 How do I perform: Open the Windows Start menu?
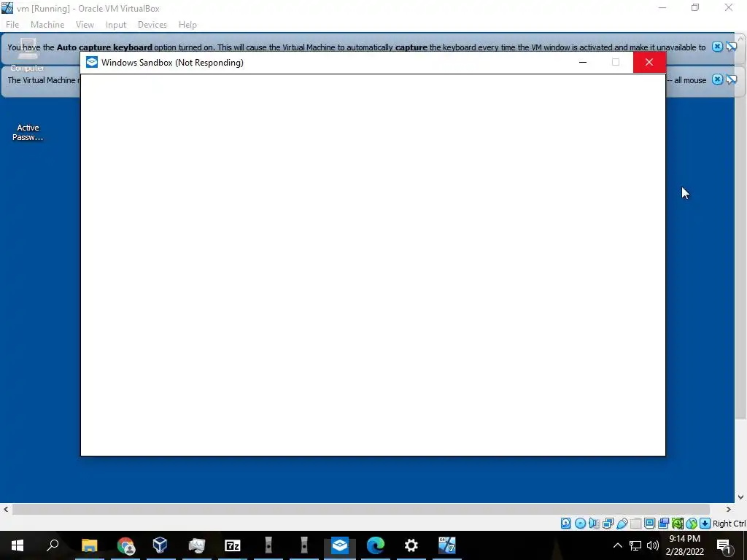pyautogui.click(x=18, y=545)
